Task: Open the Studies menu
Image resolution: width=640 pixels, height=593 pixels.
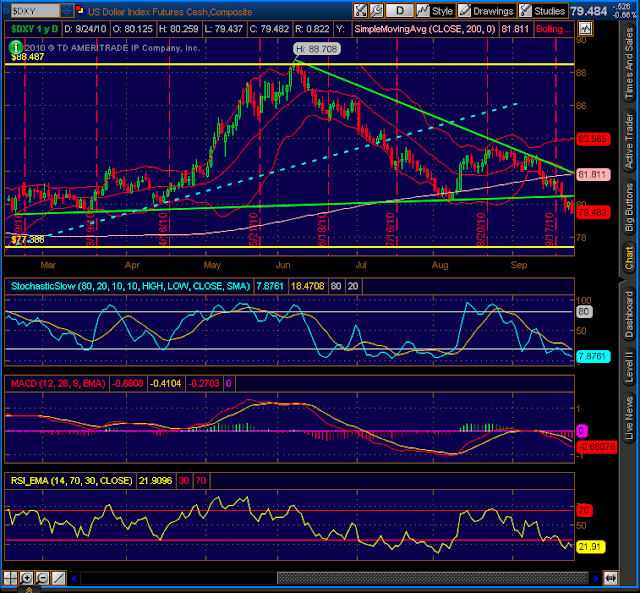Action: pos(543,11)
